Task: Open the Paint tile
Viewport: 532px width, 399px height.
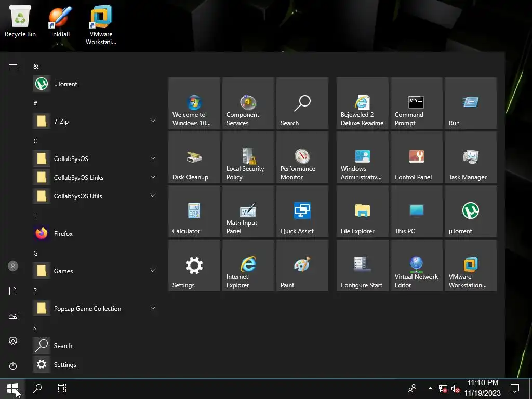Action: 302,265
